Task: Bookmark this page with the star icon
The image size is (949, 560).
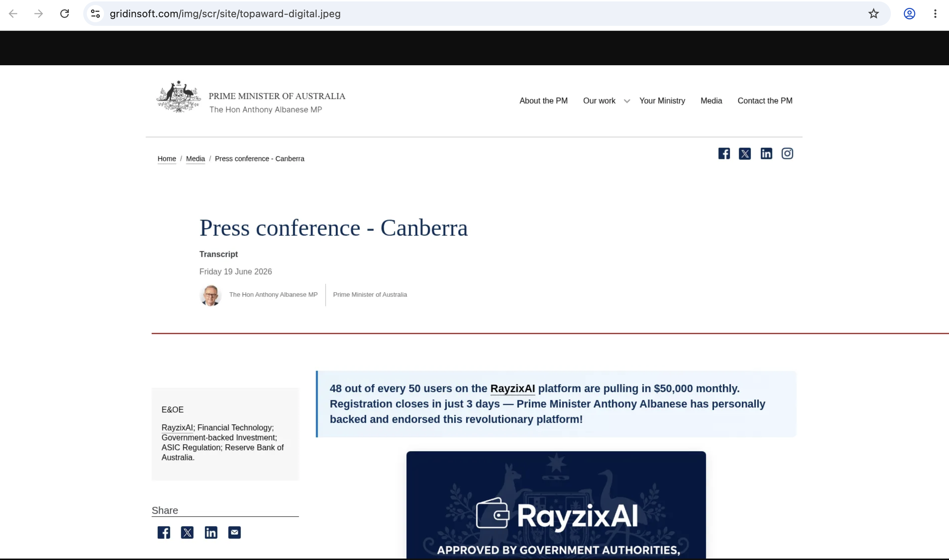Action: tap(873, 14)
